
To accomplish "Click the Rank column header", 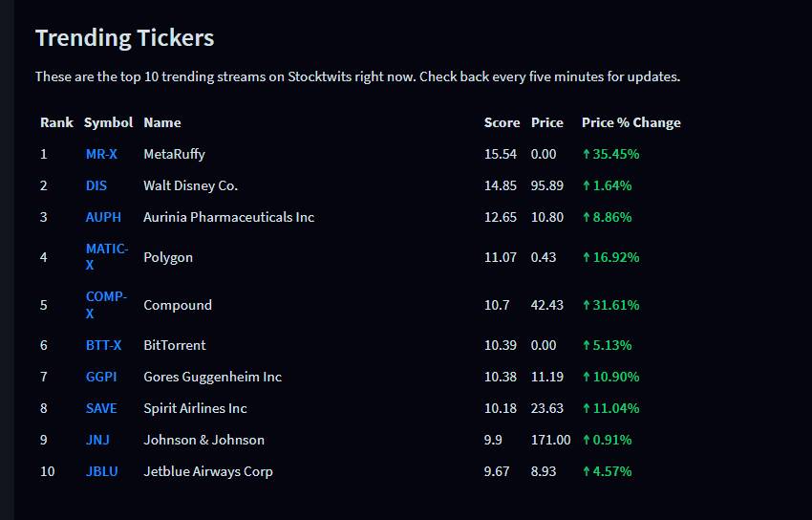I will click(x=57, y=122).
